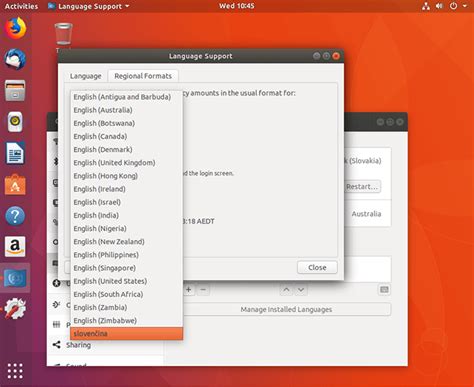
Task: Click Manage Installed Languages button
Action: (286, 309)
